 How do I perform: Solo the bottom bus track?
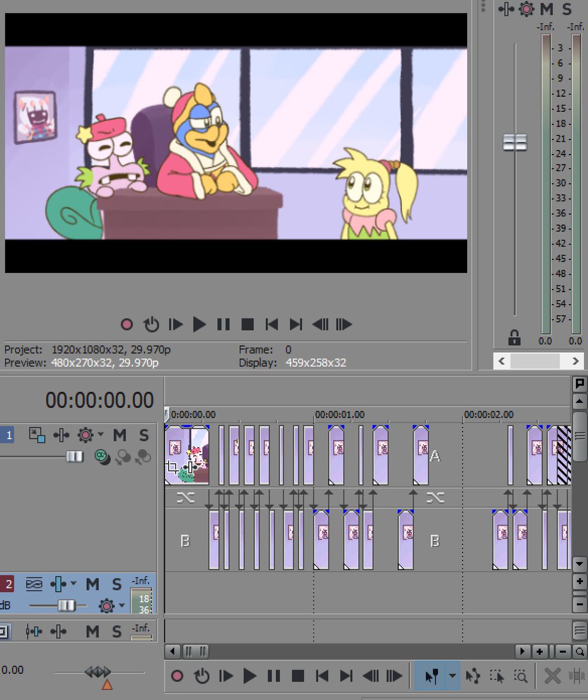(117, 631)
